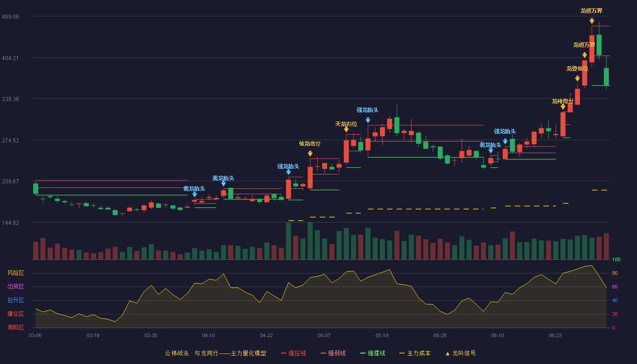Click the 05-29 date label
Image resolution: width=637 pixels, height=364 pixels.
440,335
